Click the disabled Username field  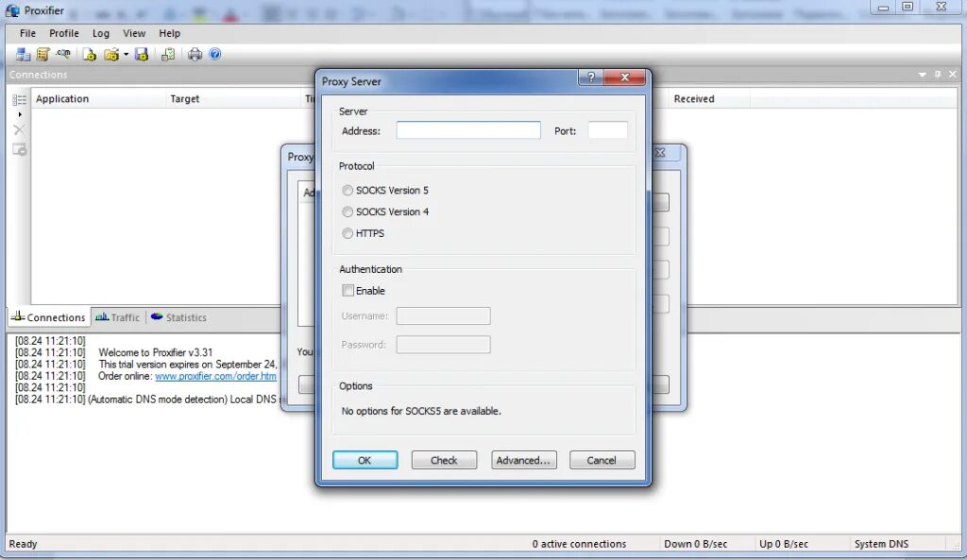coord(444,315)
